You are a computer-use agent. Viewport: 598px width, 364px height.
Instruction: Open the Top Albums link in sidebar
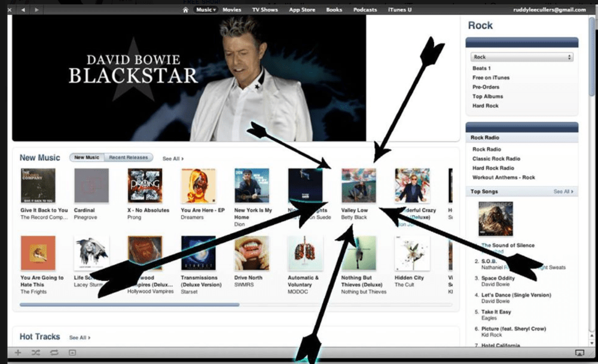[487, 96]
